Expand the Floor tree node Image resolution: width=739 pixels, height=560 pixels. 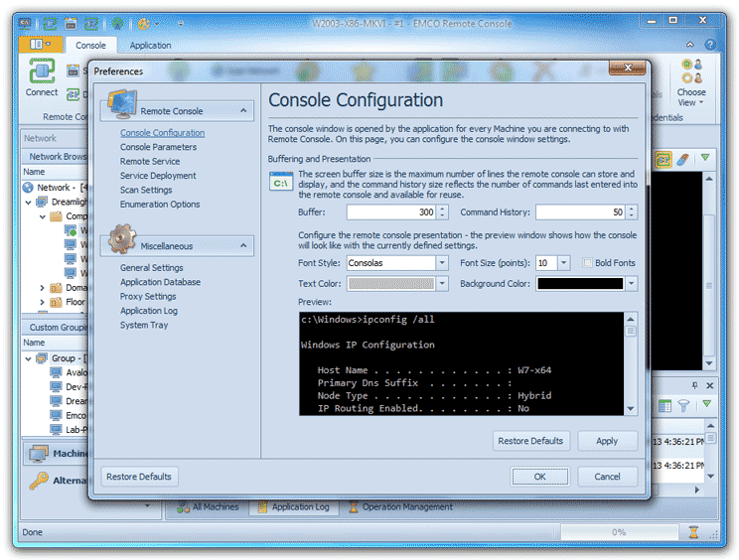(x=42, y=302)
